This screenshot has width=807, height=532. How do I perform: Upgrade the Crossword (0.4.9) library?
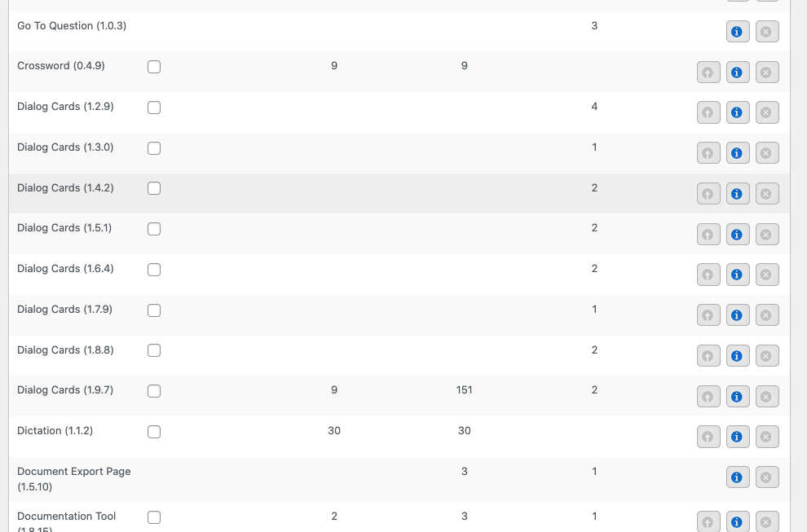click(x=708, y=72)
